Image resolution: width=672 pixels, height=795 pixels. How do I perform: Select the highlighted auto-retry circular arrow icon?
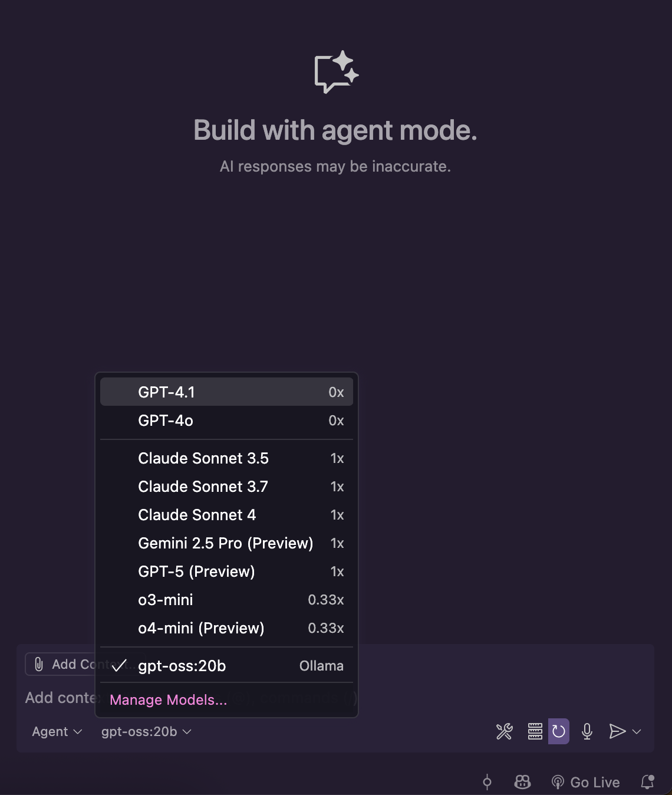point(558,731)
